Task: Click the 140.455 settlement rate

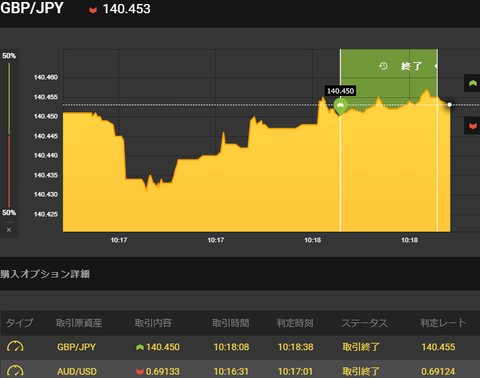Action: tap(438, 347)
